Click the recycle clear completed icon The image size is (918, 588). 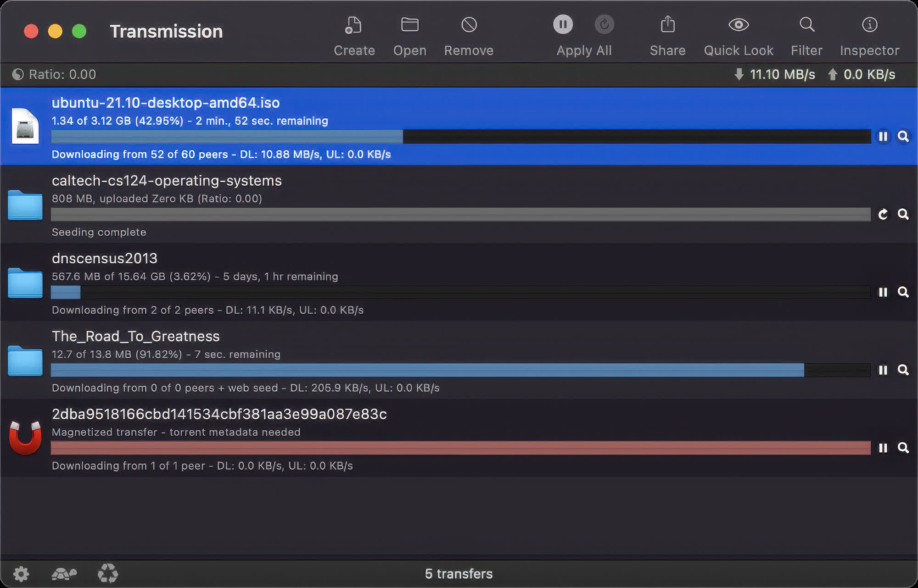108,573
